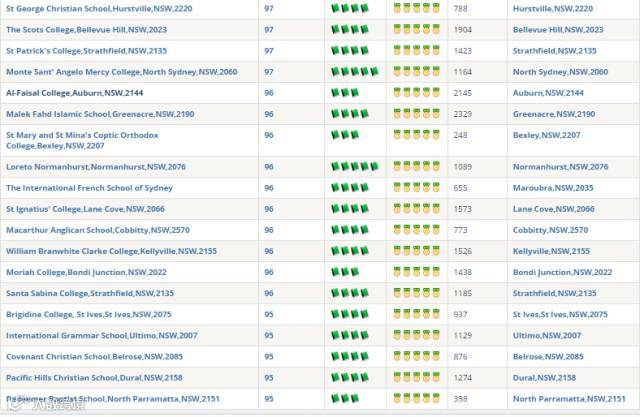640x417 pixels.
Task: Click the North Parramatta, NSW, 2151 location link
Action: coord(569,399)
